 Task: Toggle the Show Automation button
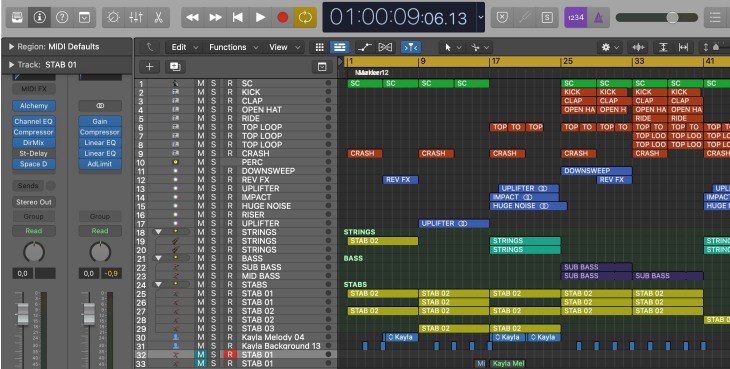point(364,47)
